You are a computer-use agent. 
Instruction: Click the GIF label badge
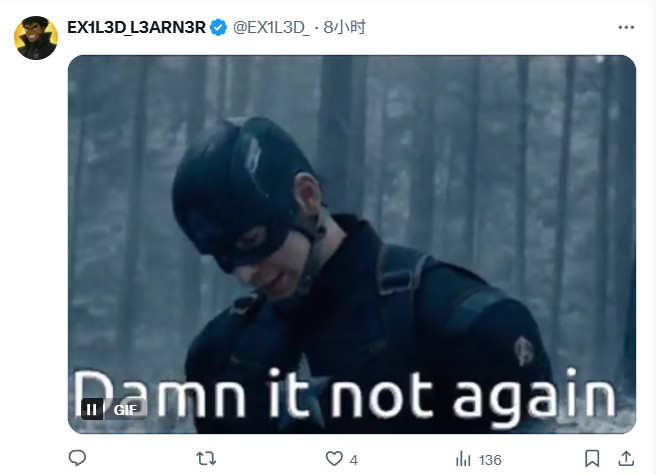pos(125,410)
